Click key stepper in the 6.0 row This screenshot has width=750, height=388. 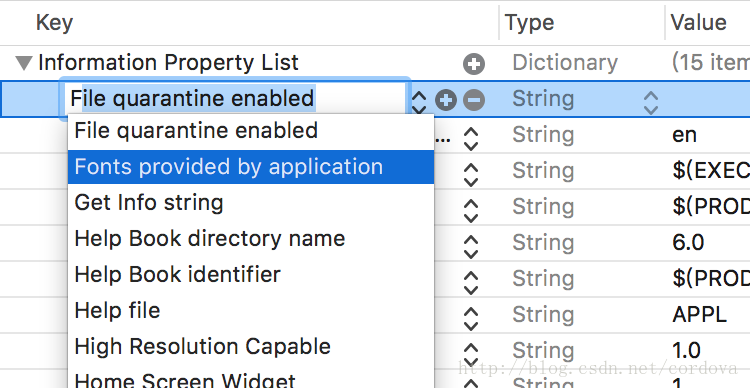click(472, 247)
